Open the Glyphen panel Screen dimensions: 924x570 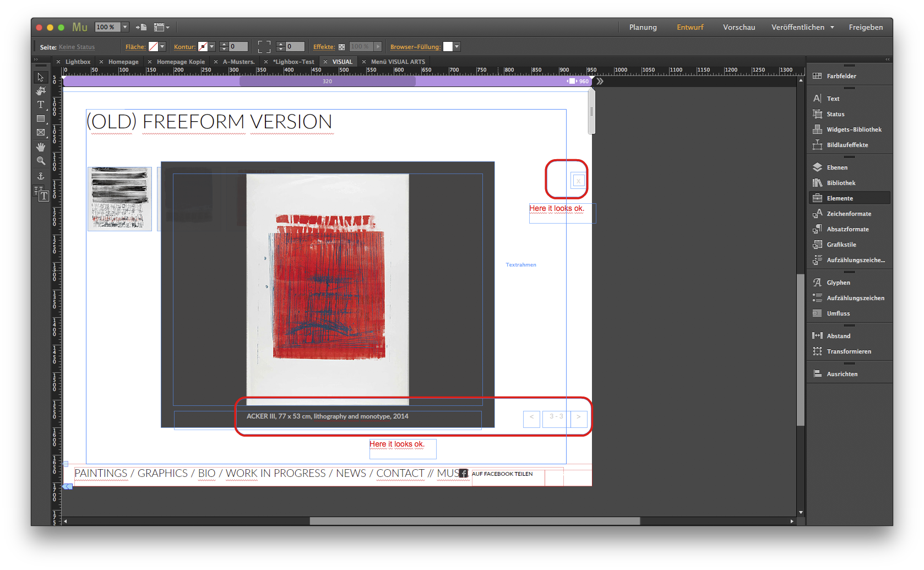pos(849,283)
